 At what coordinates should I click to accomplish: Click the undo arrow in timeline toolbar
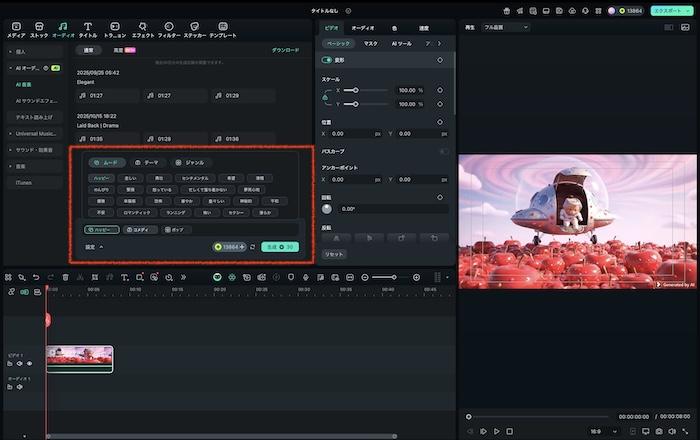click(37, 277)
